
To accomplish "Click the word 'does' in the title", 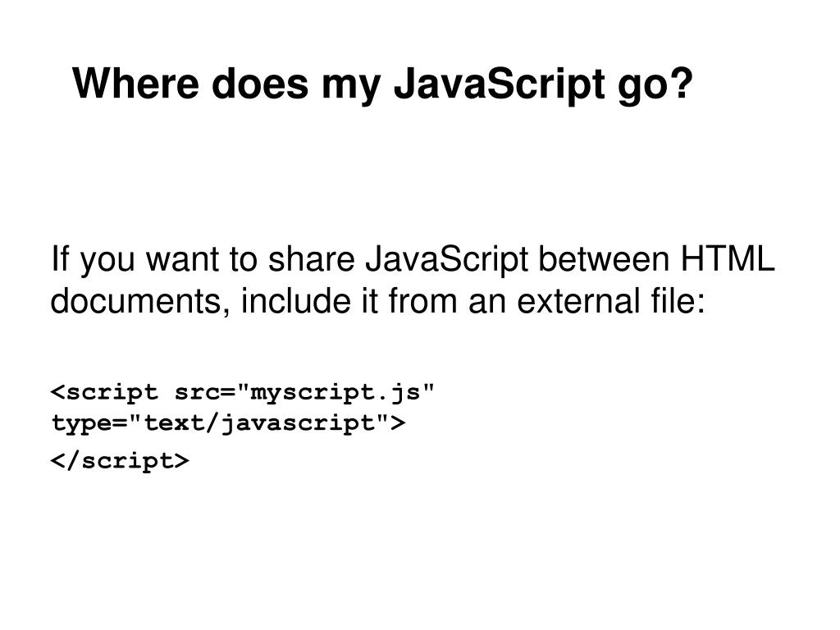I will [x=260, y=83].
